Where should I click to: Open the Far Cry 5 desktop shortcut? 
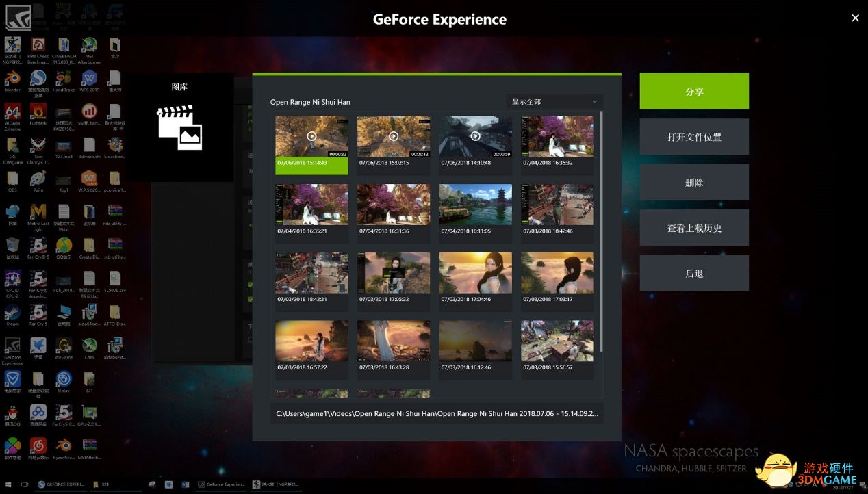tap(38, 315)
